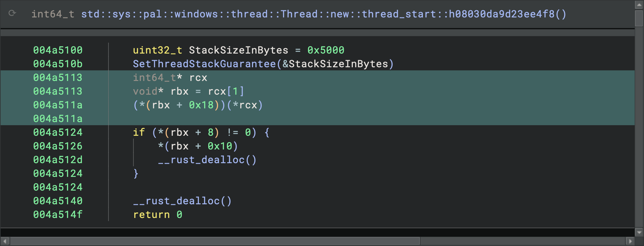Select the uint32_t type keyword
The image size is (644, 246).
click(x=157, y=50)
